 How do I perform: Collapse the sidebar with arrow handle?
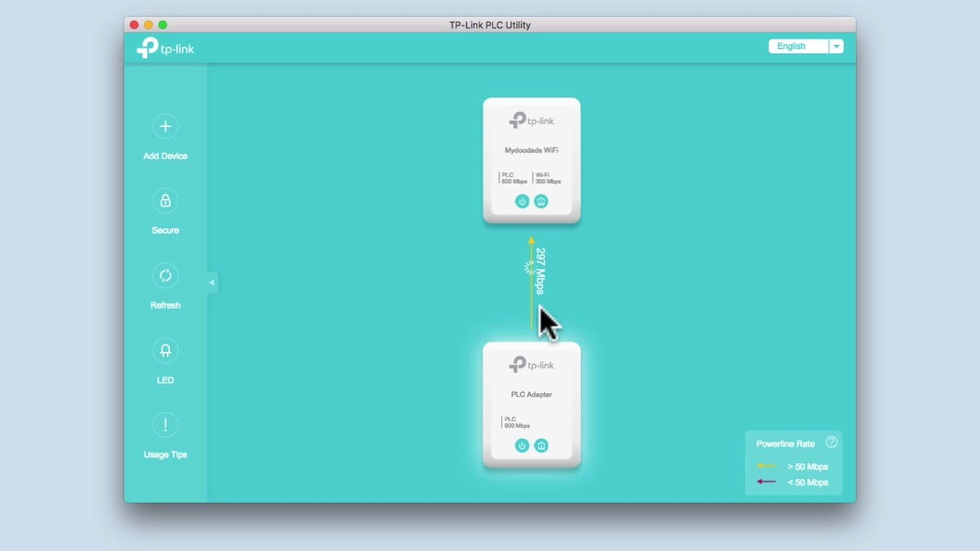(212, 282)
